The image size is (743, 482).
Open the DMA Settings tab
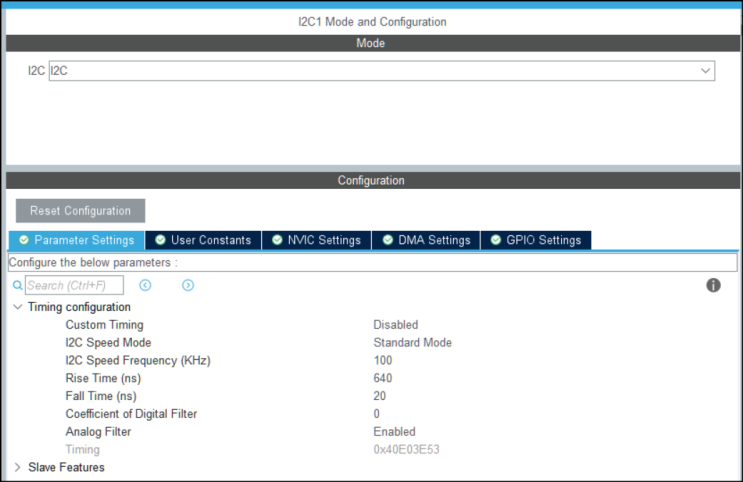pyautogui.click(x=426, y=240)
